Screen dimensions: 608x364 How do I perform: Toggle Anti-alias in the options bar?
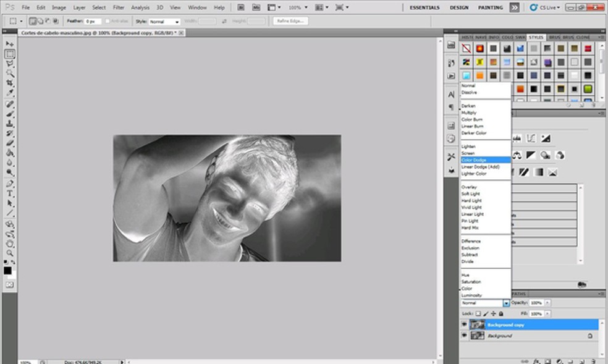[108, 20]
